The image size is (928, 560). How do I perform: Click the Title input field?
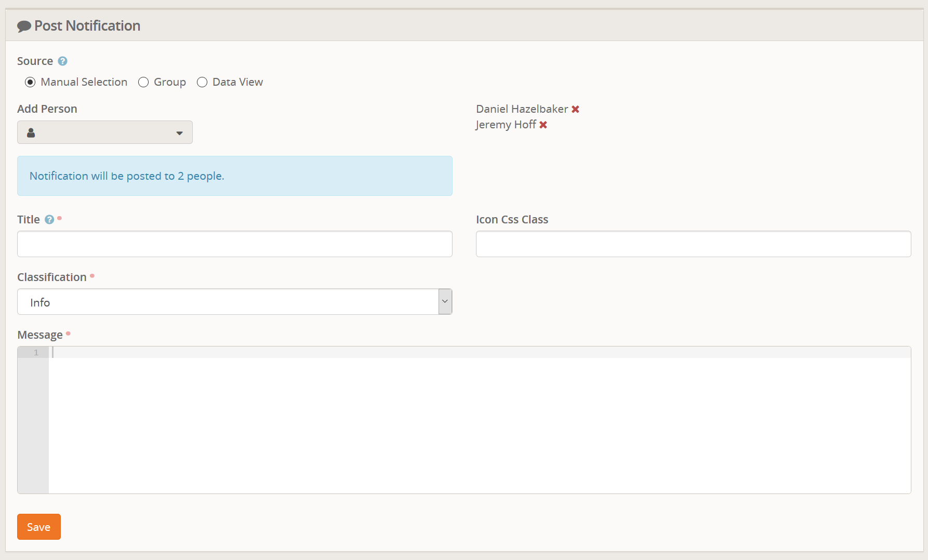(235, 244)
